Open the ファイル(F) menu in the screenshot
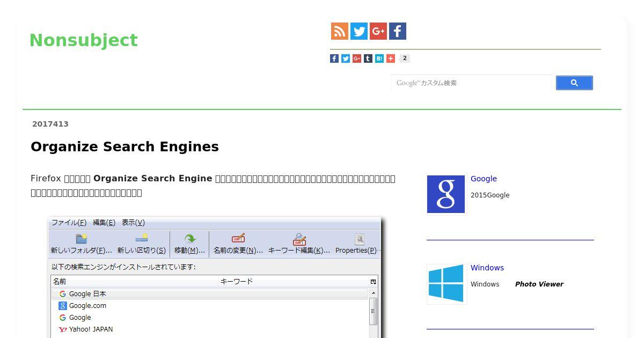This screenshot has width=644, height=338. click(69, 223)
